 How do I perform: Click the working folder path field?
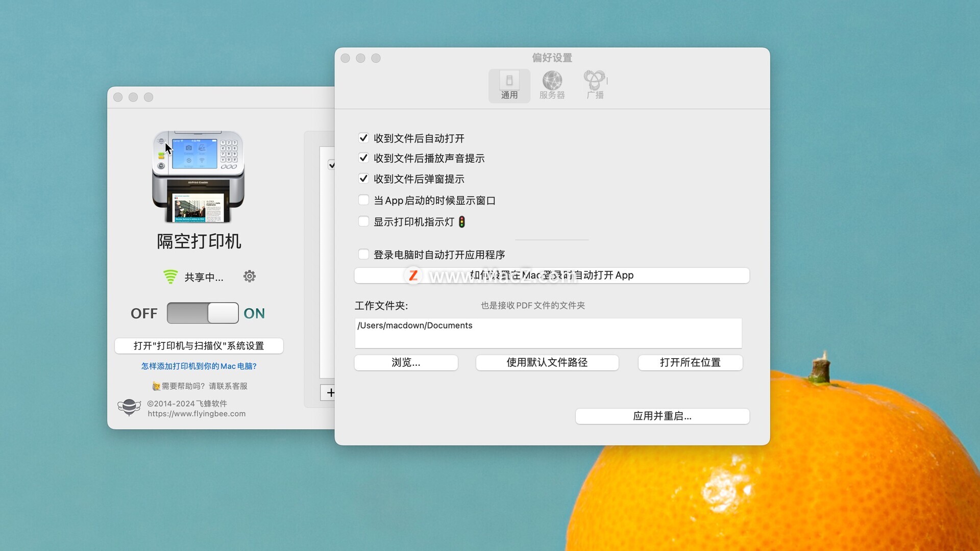coord(548,333)
